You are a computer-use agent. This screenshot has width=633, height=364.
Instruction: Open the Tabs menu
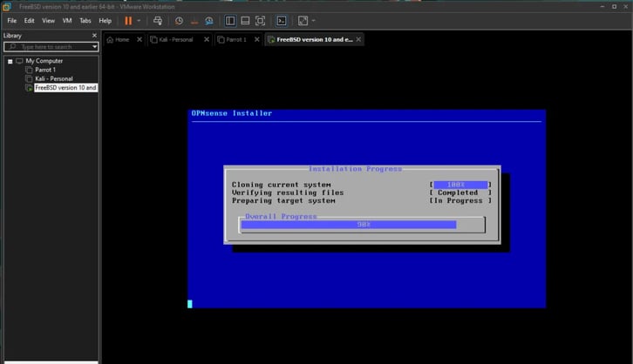[x=85, y=21]
